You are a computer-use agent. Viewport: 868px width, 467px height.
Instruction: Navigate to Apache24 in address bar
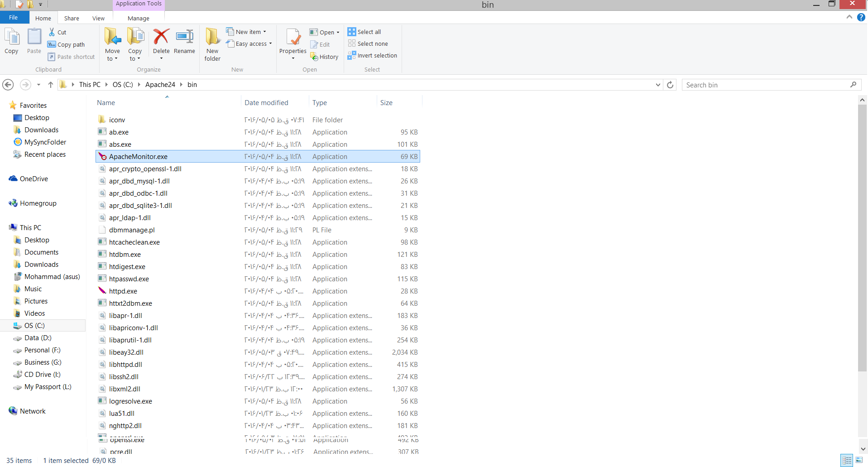pyautogui.click(x=160, y=85)
